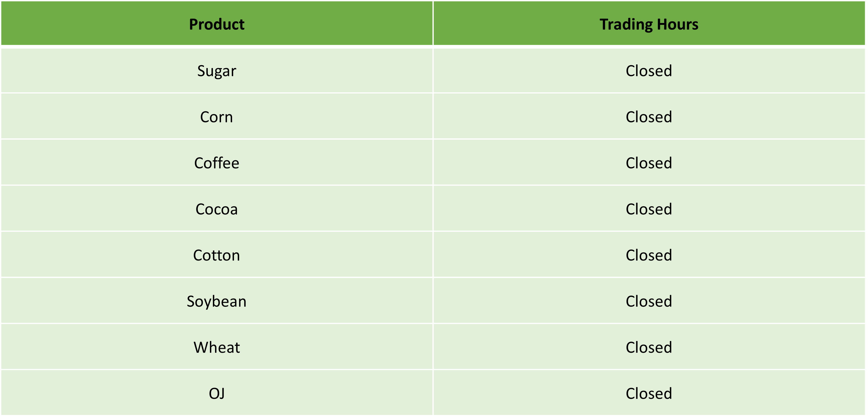Click Closed status in Sugar row
The height and width of the screenshot is (417, 868).
649,71
